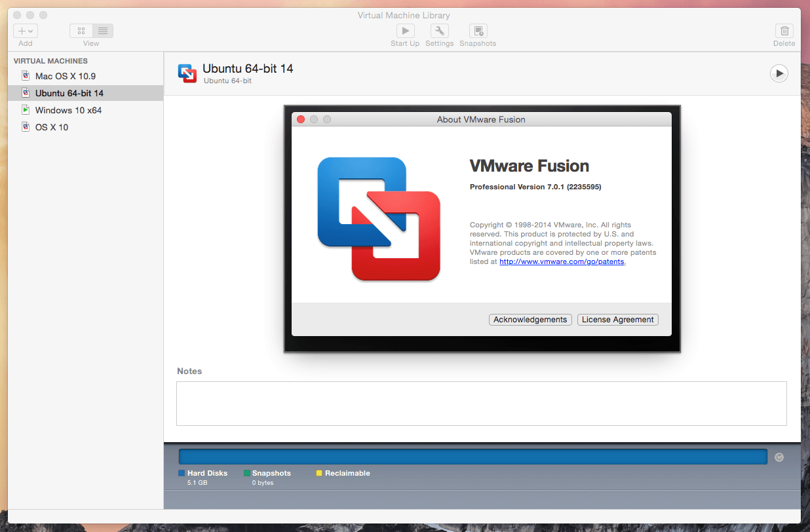Open the License Agreement button
This screenshot has height=532, width=810.
618,320
